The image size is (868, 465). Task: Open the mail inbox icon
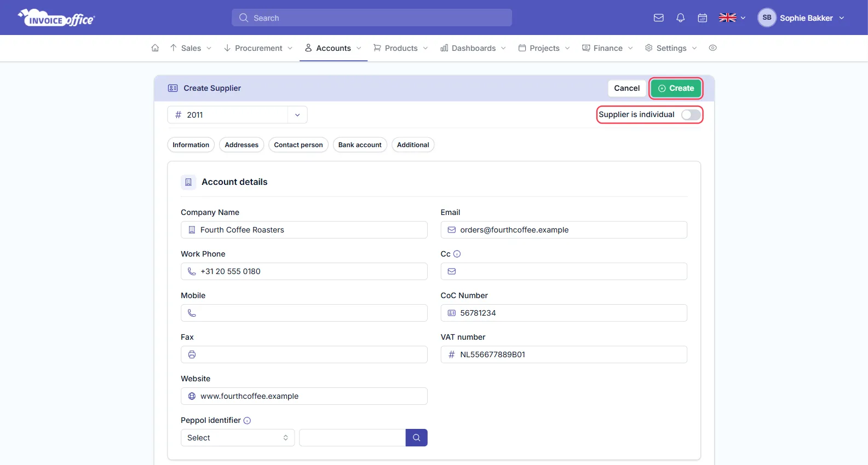(659, 18)
